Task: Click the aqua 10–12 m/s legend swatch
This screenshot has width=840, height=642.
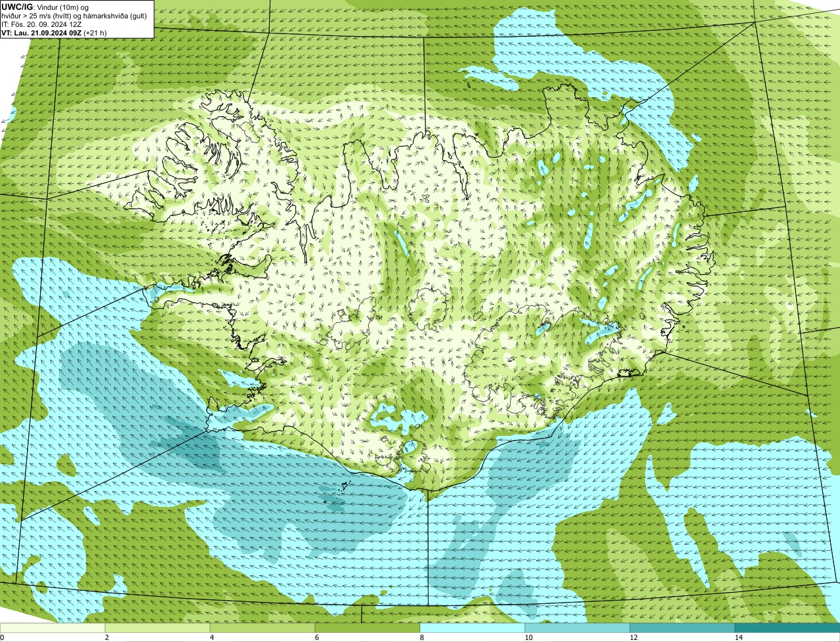Action: [x=577, y=628]
